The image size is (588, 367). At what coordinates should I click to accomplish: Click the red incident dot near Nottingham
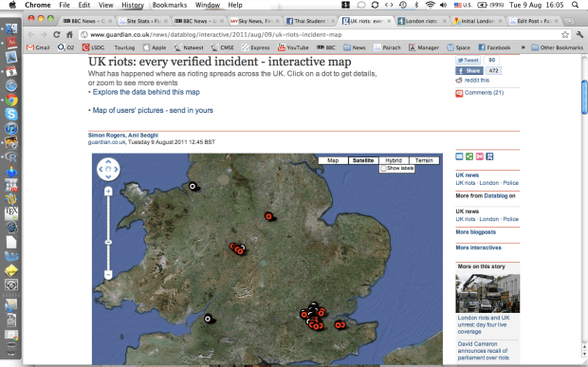[268, 216]
